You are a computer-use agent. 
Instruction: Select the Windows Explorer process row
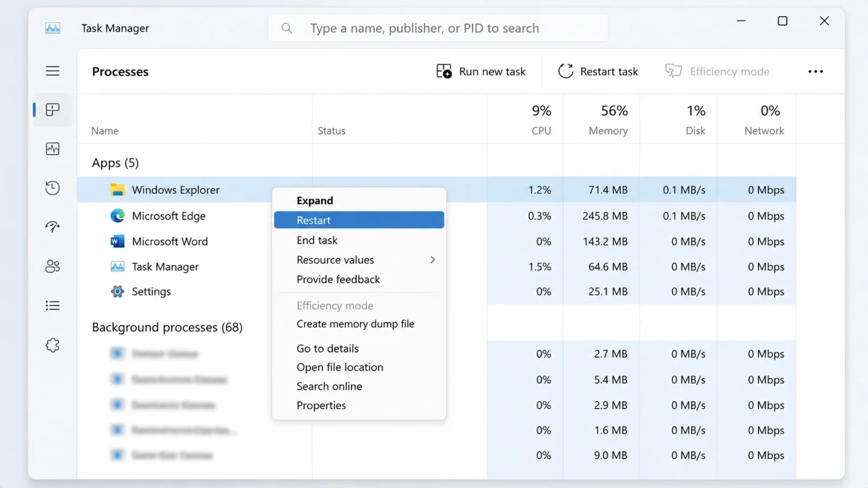[437, 190]
